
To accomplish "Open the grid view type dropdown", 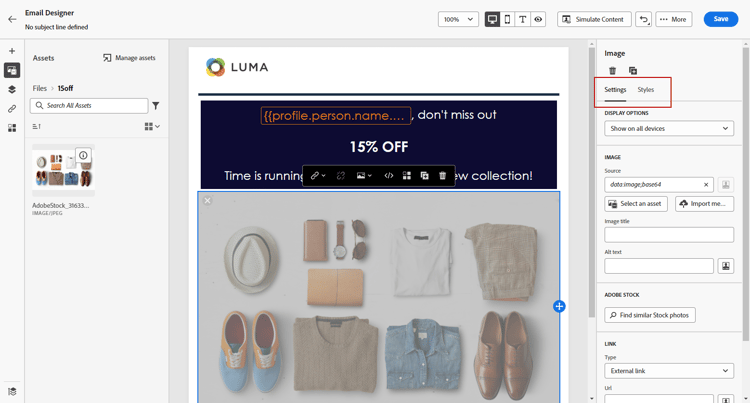I will [152, 126].
